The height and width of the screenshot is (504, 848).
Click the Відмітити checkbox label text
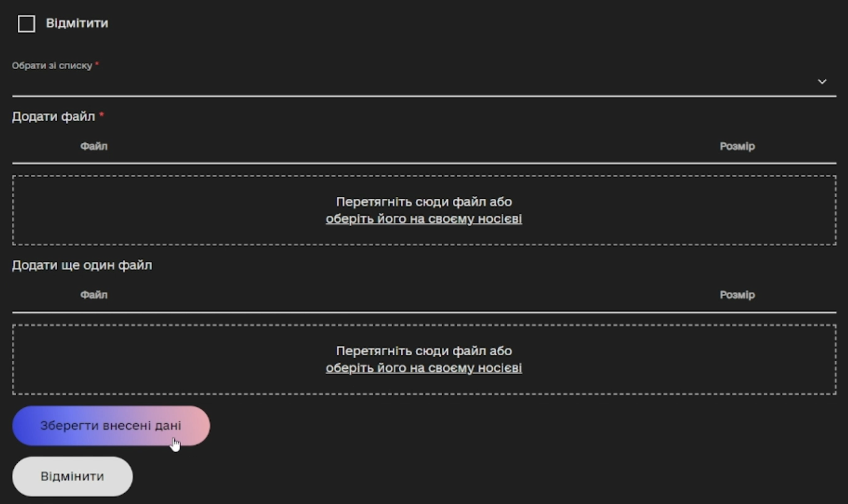point(77,24)
